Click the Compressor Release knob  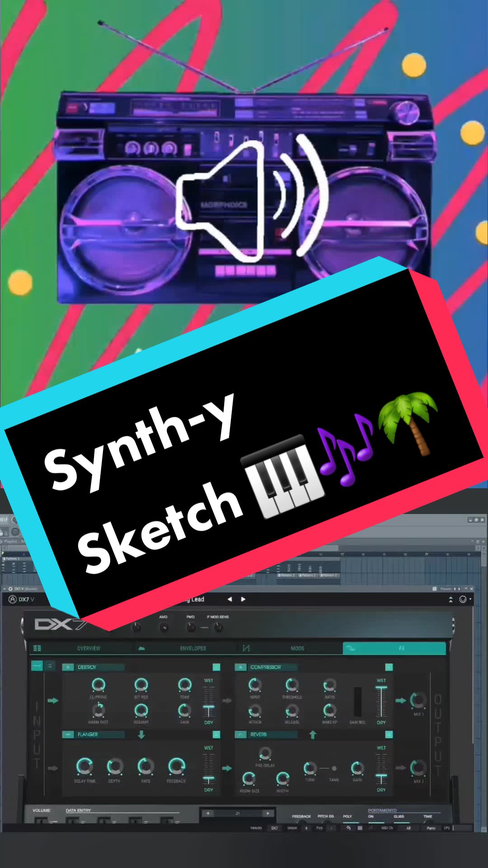click(292, 710)
